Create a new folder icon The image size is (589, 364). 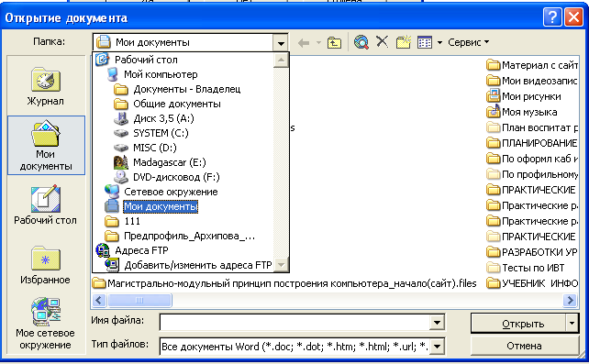point(404,42)
